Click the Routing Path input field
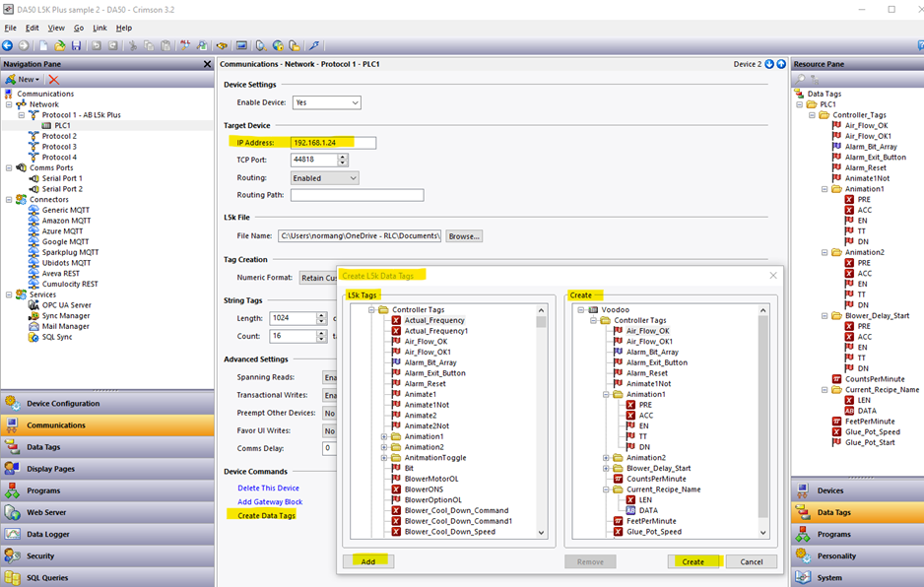The image size is (924, 587). tap(358, 195)
